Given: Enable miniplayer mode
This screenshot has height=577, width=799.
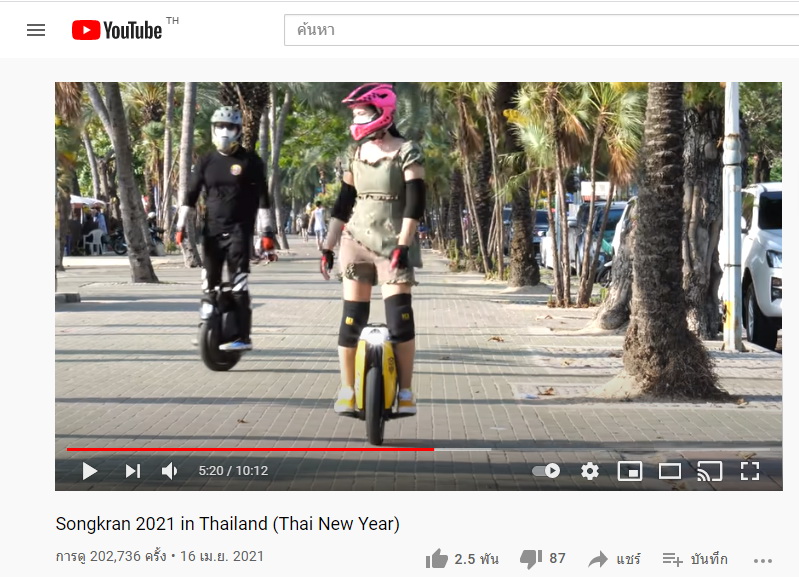Looking at the screenshot, I should [x=630, y=471].
